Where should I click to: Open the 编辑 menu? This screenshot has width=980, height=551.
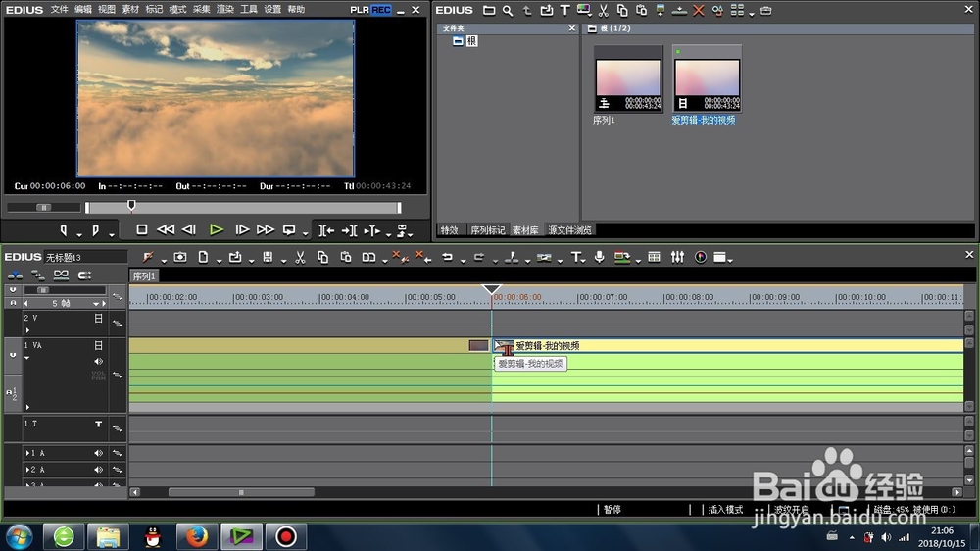[x=83, y=10]
